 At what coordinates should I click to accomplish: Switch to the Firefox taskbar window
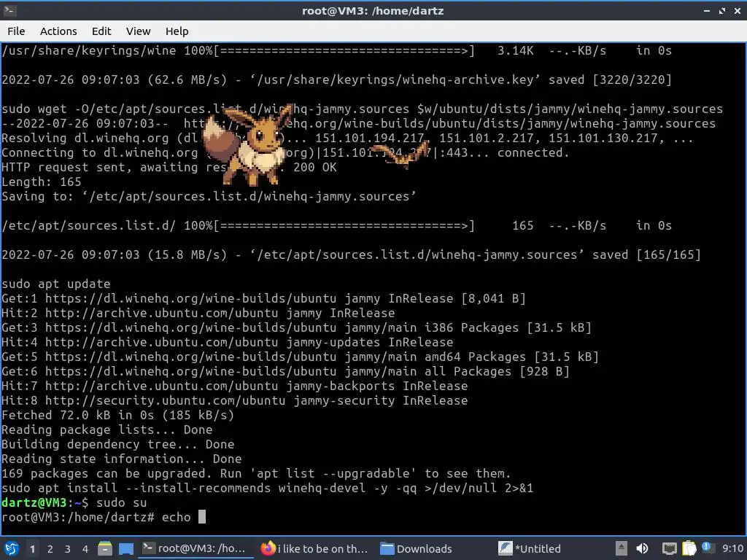pos(315,548)
